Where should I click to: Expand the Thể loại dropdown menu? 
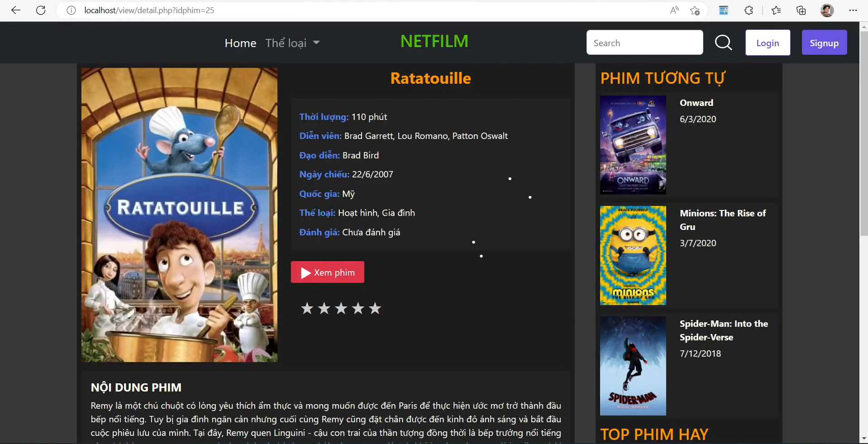pos(292,43)
